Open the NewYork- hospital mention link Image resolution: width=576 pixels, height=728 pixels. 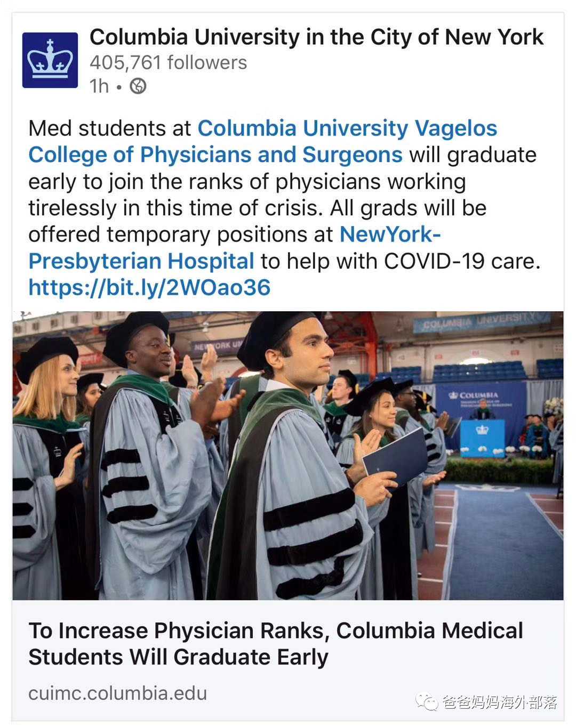[x=390, y=234]
